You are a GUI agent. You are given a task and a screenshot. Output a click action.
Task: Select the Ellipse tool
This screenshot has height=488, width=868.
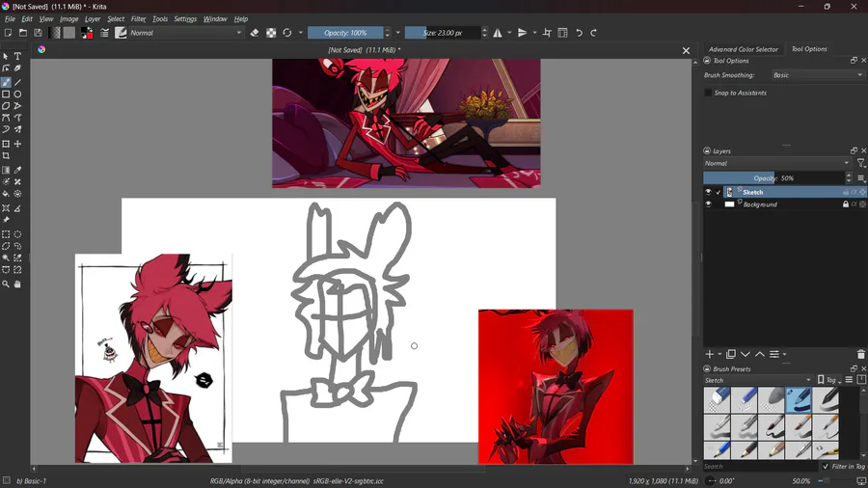(x=17, y=95)
